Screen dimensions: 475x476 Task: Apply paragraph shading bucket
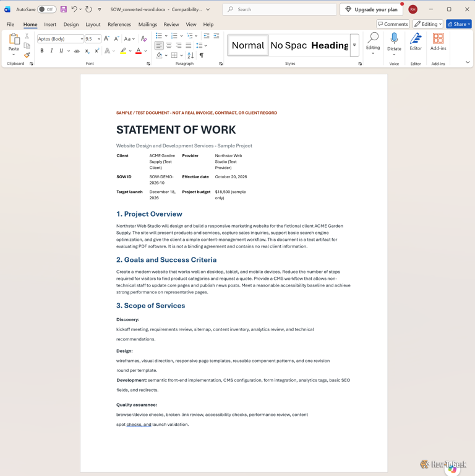pyautogui.click(x=159, y=55)
